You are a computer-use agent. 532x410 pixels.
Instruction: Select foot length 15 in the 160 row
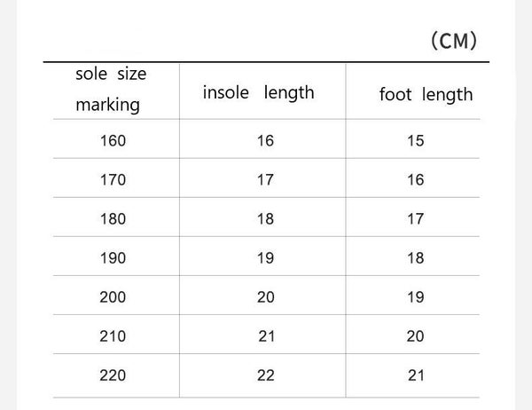point(416,140)
